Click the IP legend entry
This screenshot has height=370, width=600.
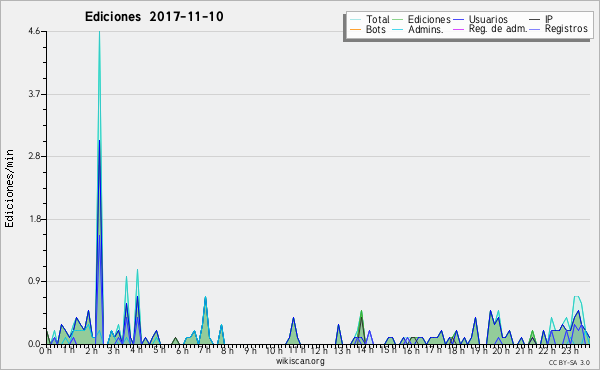pyautogui.click(x=541, y=19)
